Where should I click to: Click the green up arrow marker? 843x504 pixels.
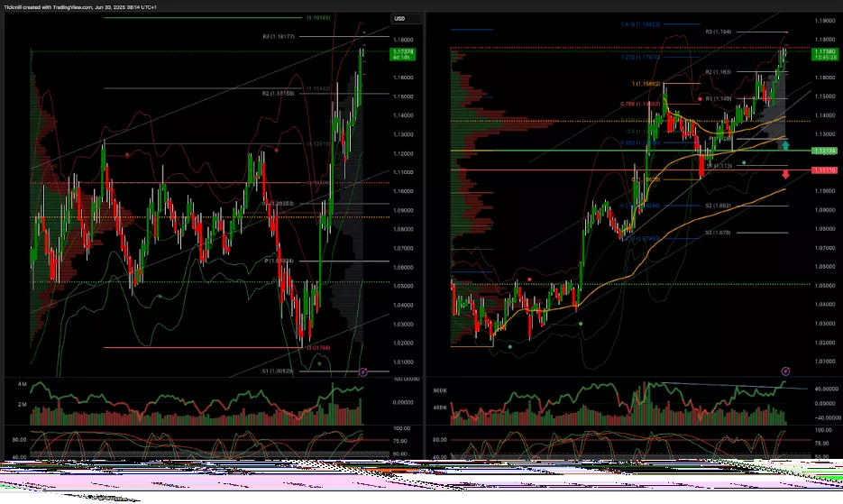(x=785, y=144)
